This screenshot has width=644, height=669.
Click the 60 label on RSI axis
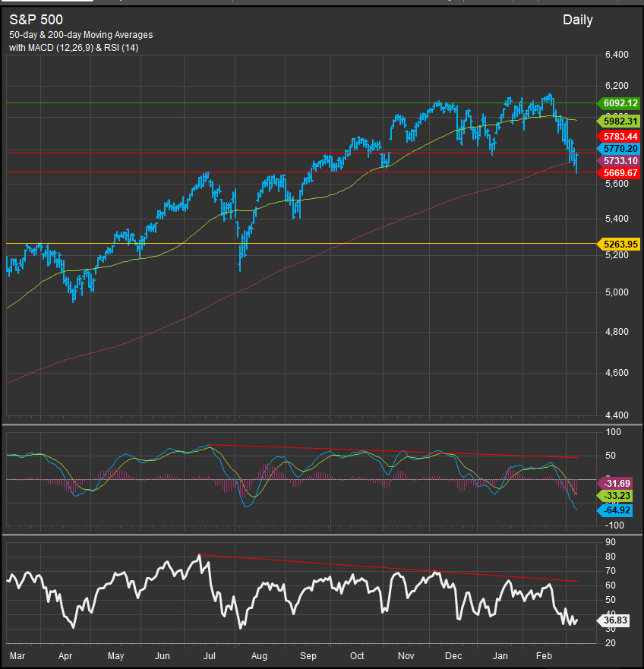611,585
